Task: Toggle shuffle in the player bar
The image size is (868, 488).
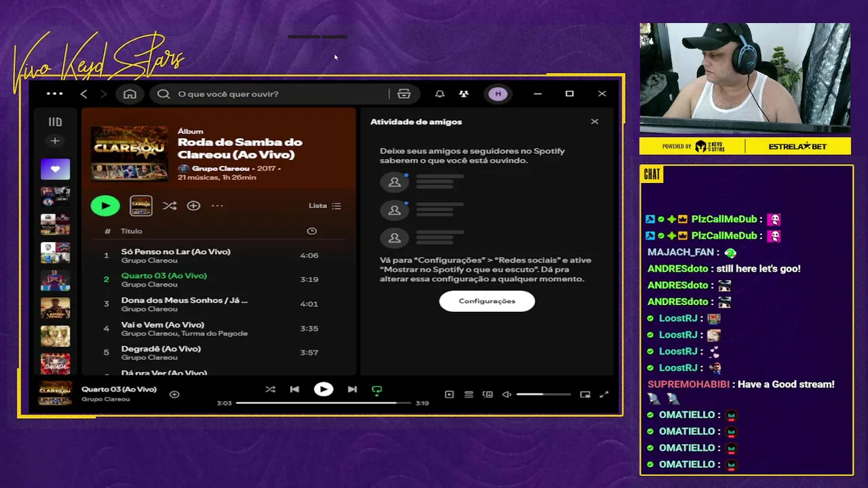Action: tap(270, 389)
